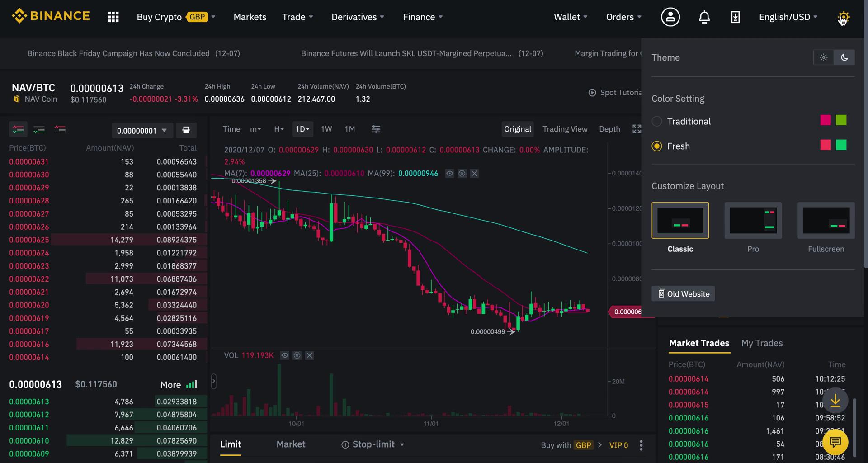The image size is (868, 463).
Task: Expand the Trade menu
Action: pyautogui.click(x=297, y=17)
